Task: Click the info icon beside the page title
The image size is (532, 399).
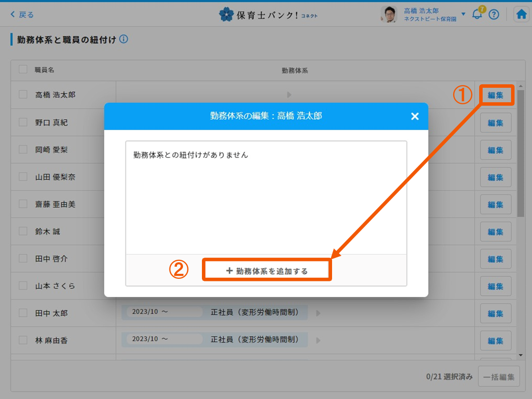Action: (x=124, y=39)
